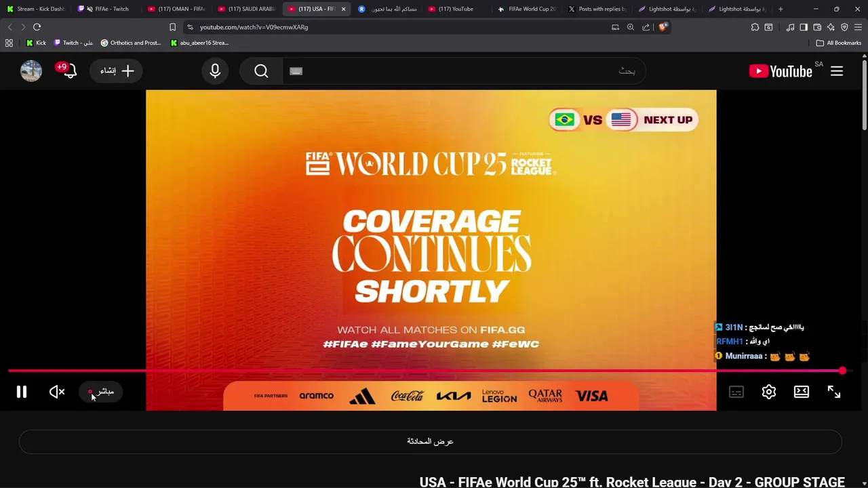Open browser extensions puzzle icon
Viewport: 868px width, 488px height.
coord(755,27)
